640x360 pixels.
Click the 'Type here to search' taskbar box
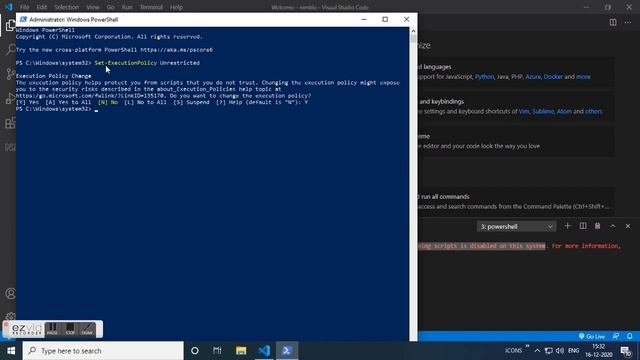pyautogui.click(x=103, y=351)
